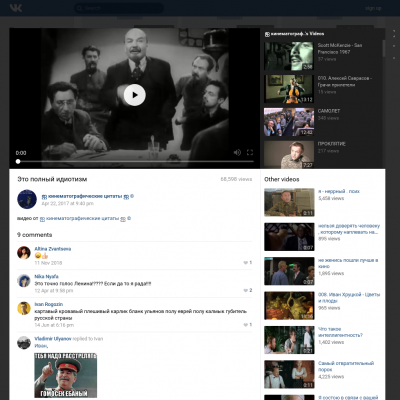This screenshot has height=400, width=400.
Task: Open Nika Nyafa's avatar
Action: pos(24,281)
